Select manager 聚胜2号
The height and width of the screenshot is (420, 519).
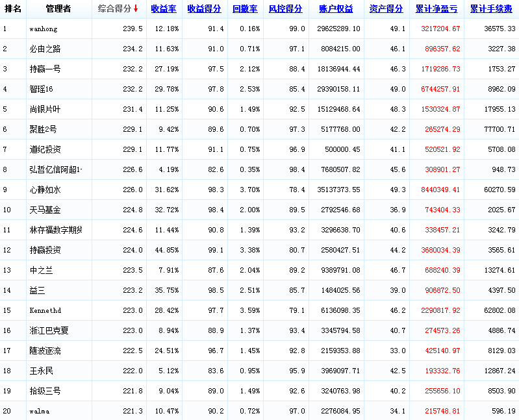click(43, 129)
